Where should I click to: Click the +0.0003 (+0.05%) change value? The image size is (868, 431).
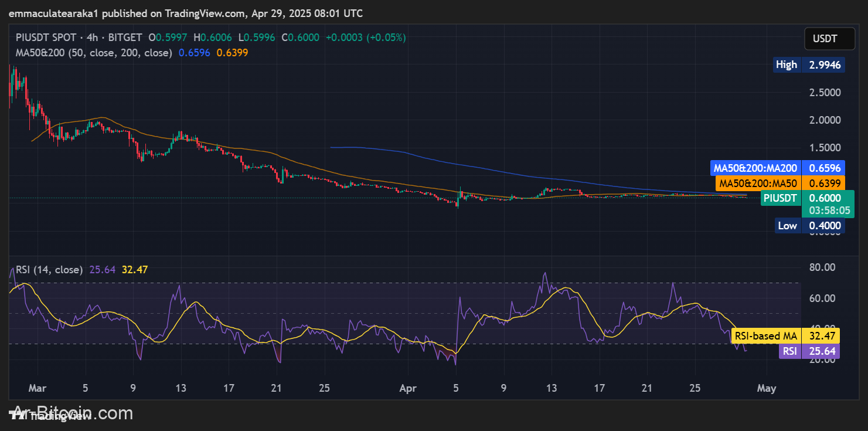[x=366, y=38]
